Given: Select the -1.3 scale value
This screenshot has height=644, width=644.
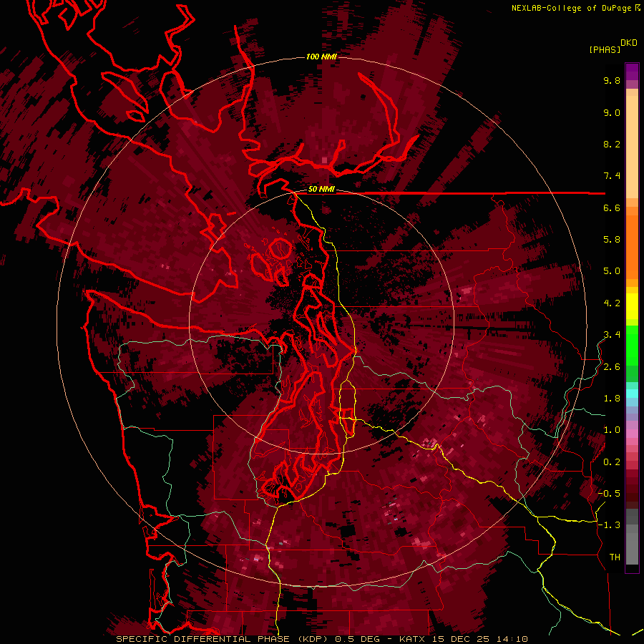Looking at the screenshot, I should click(x=610, y=525).
